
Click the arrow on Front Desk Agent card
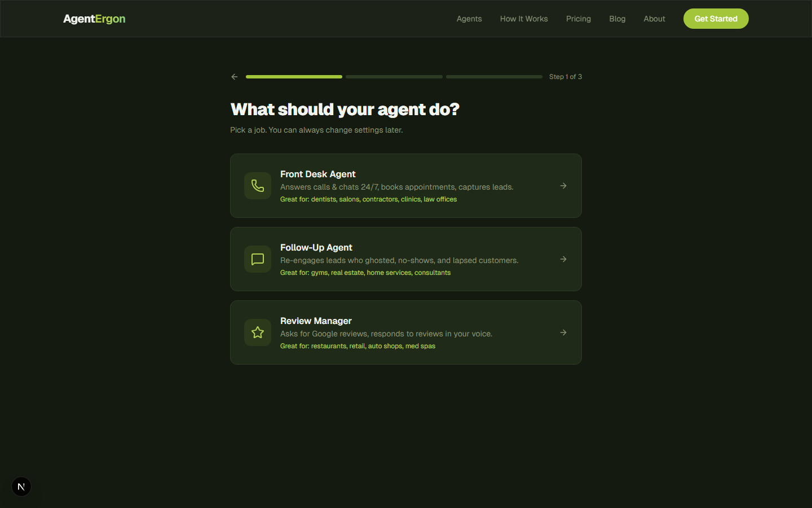click(563, 186)
